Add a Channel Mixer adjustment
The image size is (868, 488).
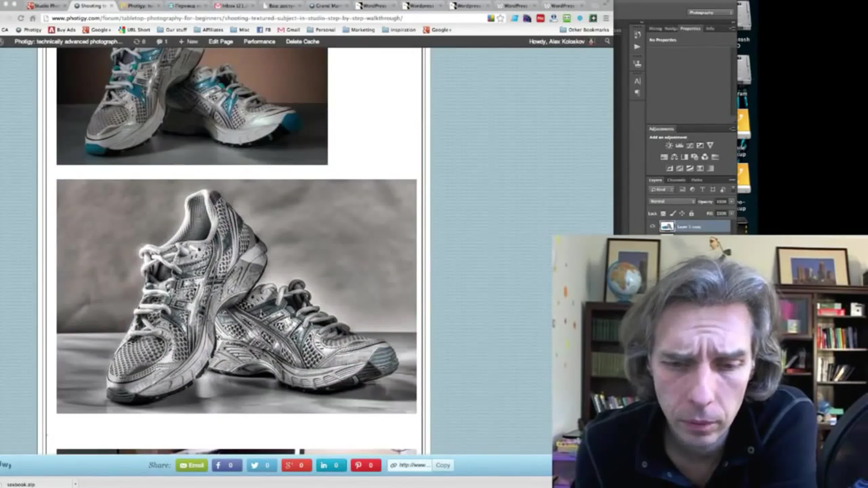(705, 157)
